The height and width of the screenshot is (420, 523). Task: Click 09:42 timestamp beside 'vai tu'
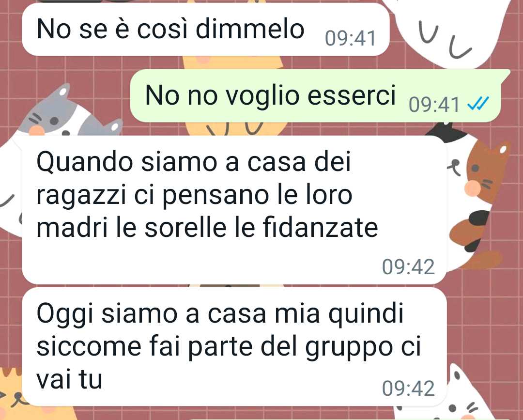click(409, 389)
